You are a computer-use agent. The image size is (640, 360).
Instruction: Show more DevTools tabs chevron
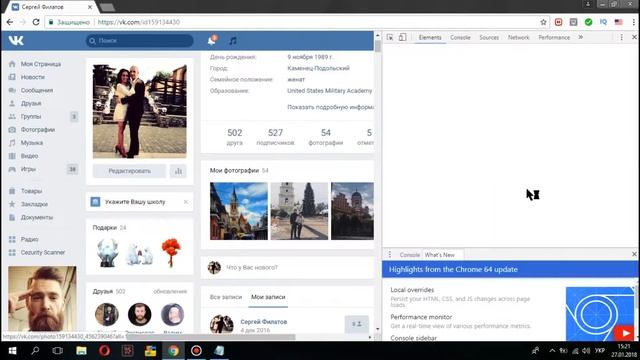(x=580, y=37)
